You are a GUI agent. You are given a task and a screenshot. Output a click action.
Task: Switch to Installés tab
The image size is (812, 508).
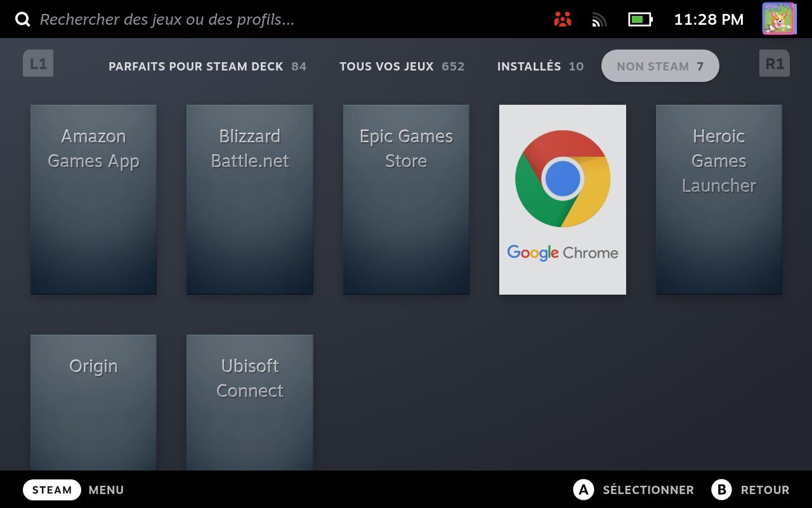(x=540, y=66)
